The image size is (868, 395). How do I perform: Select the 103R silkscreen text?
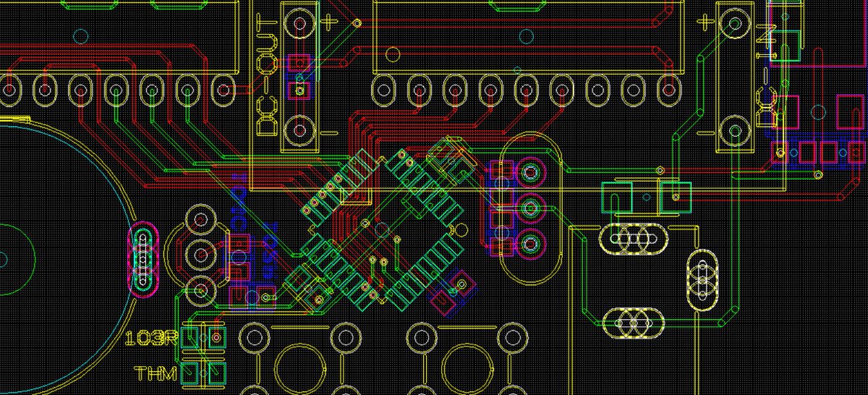click(x=151, y=338)
